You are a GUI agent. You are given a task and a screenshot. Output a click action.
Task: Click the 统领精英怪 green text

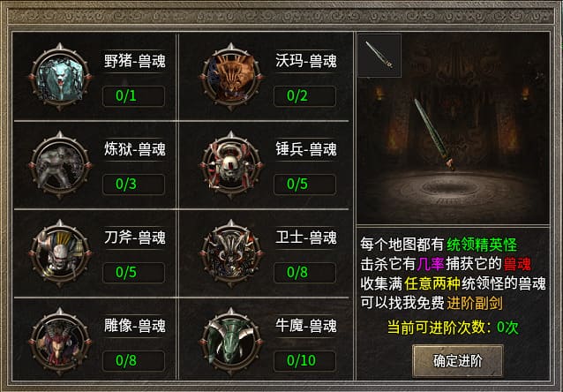tap(482, 245)
